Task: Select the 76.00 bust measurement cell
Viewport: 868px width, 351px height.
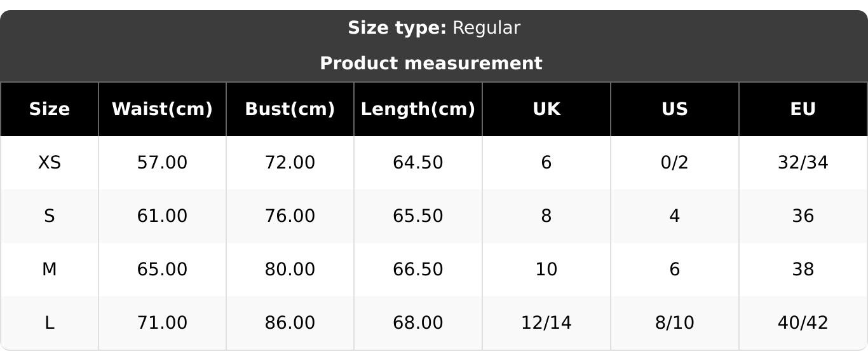Action: (x=290, y=216)
